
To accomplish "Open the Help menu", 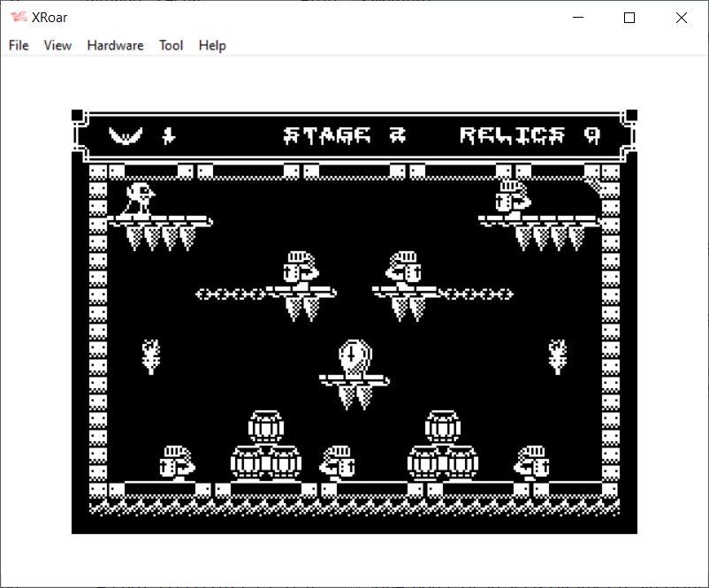I will pos(212,45).
